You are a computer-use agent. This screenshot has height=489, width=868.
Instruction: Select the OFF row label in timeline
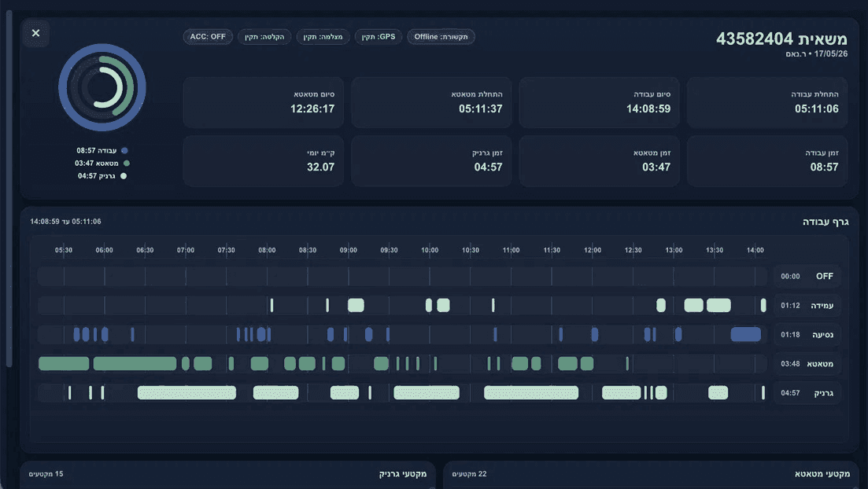(x=807, y=276)
